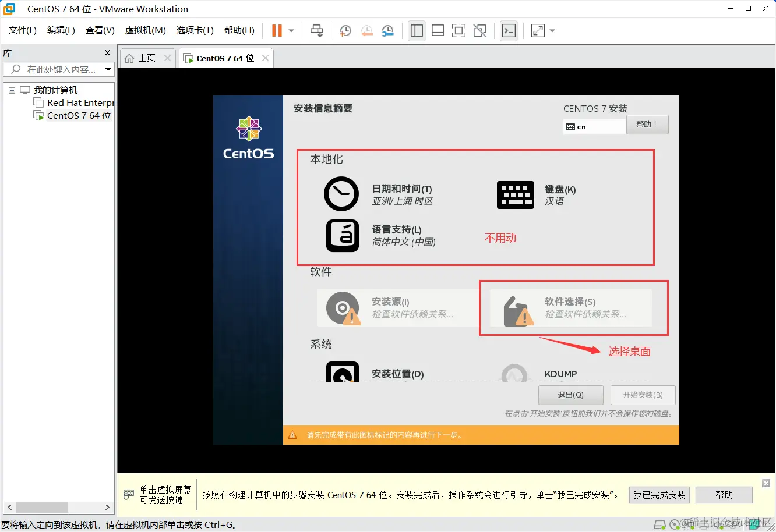This screenshot has width=776, height=532.
Task: Click the 退出(Q) button
Action: (570, 395)
